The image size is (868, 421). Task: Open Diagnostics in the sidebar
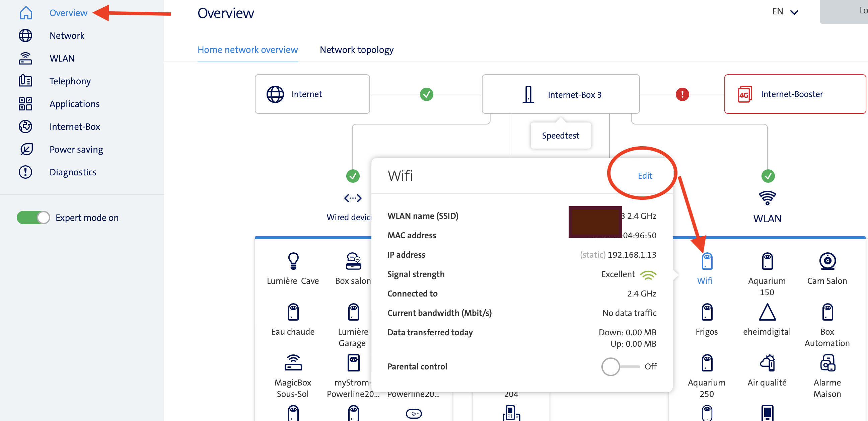(72, 172)
